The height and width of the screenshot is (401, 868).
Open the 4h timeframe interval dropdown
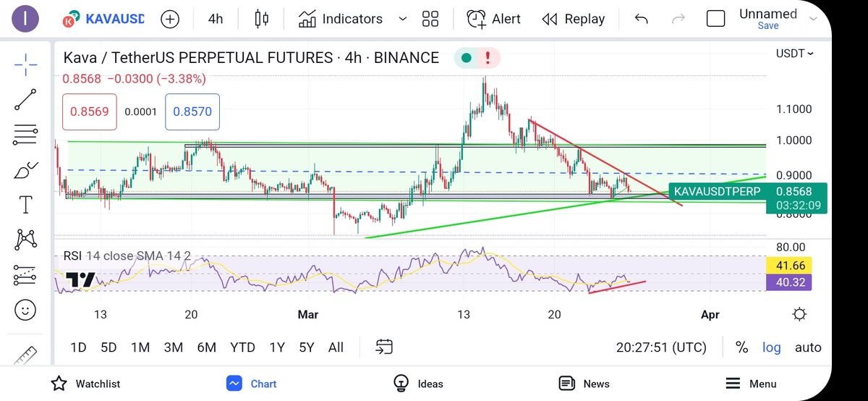tap(216, 19)
